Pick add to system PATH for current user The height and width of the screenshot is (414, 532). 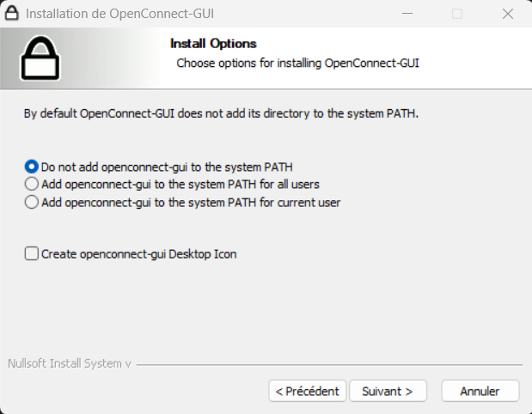pyautogui.click(x=32, y=203)
